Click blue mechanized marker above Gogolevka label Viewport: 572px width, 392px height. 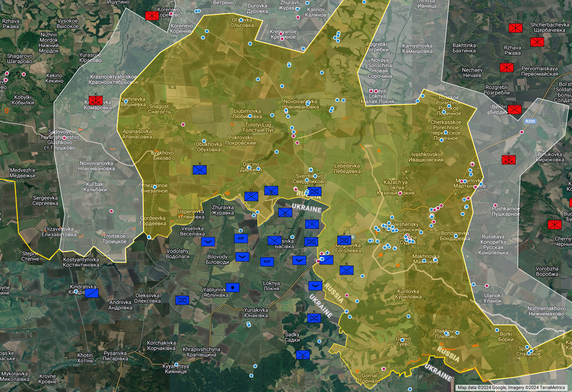tap(344, 240)
